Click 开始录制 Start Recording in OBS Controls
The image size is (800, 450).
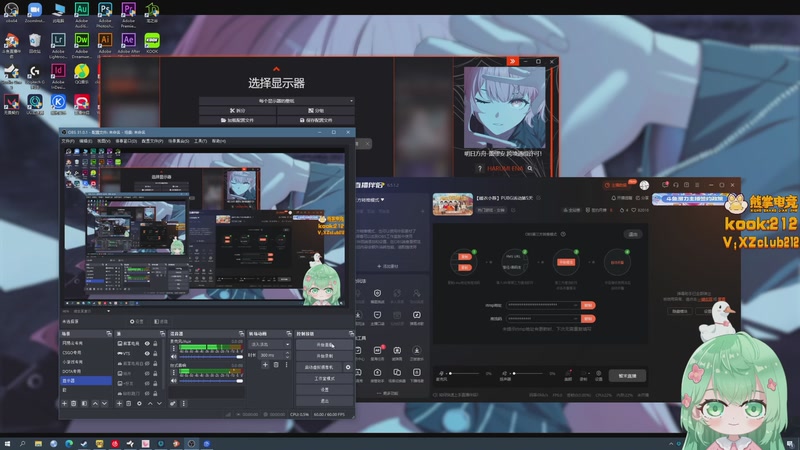tap(324, 356)
